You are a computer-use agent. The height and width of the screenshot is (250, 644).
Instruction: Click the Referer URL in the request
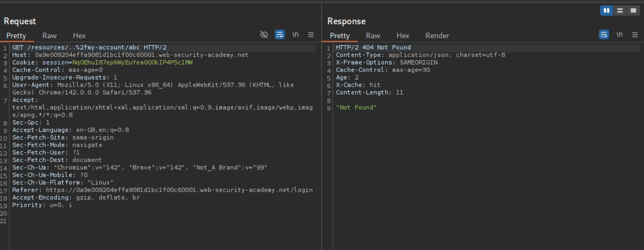tap(179, 190)
